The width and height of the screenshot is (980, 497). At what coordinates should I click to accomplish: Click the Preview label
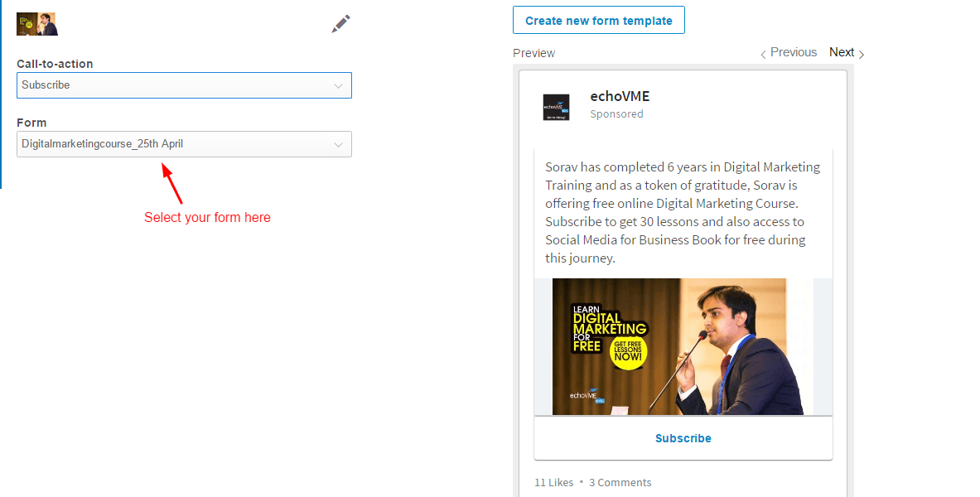pyautogui.click(x=533, y=53)
